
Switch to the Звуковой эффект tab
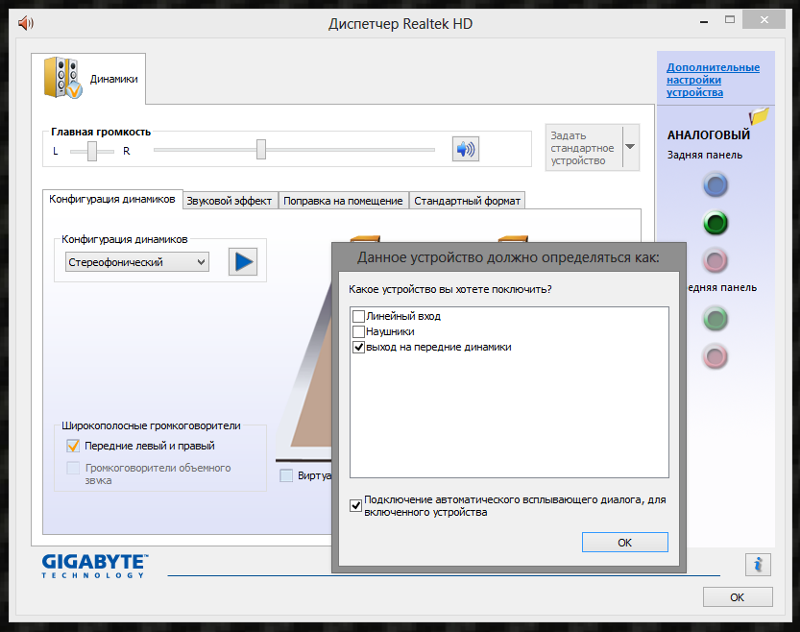(x=229, y=201)
